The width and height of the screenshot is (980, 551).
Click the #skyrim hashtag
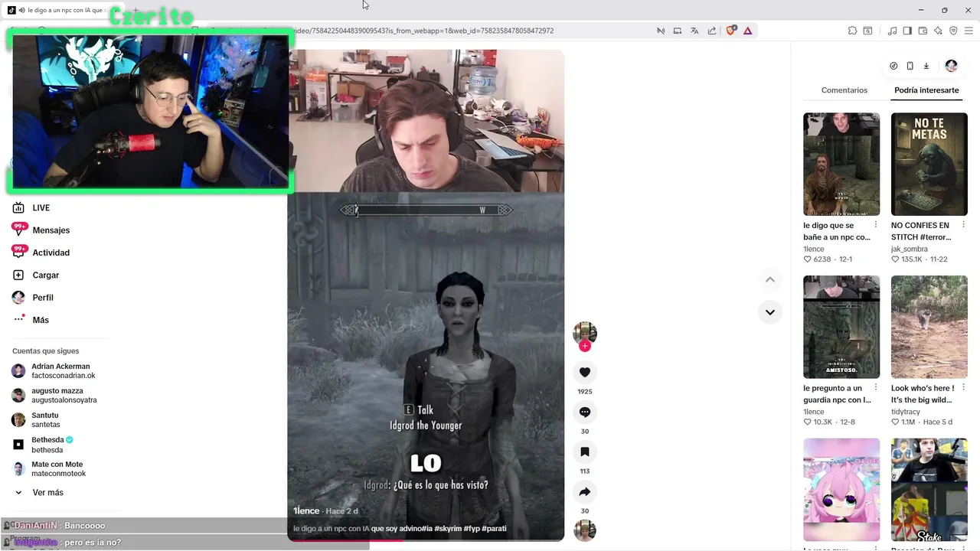(x=447, y=528)
